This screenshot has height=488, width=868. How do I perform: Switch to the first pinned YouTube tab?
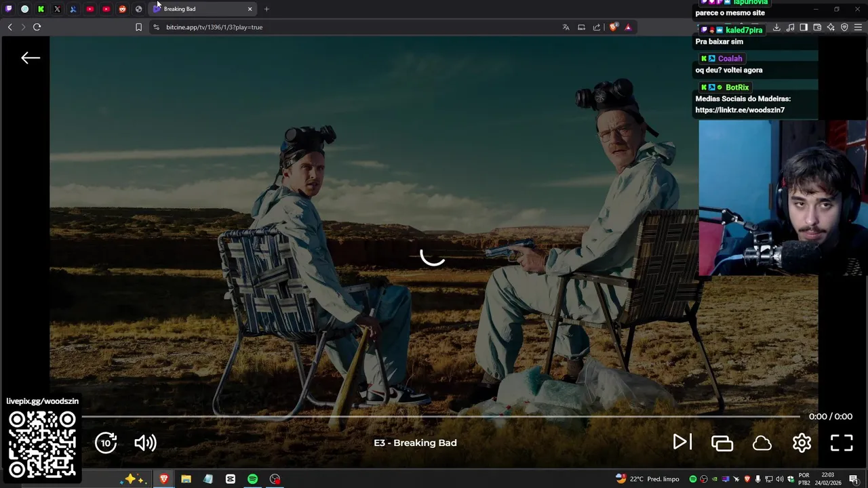(x=90, y=9)
